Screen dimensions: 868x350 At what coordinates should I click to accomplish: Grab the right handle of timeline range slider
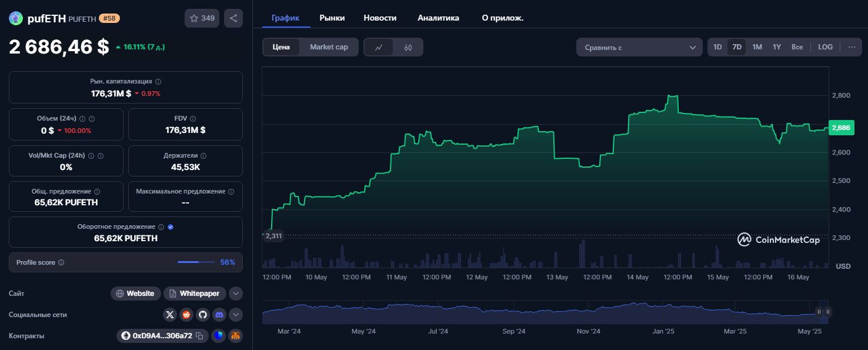[827, 312]
